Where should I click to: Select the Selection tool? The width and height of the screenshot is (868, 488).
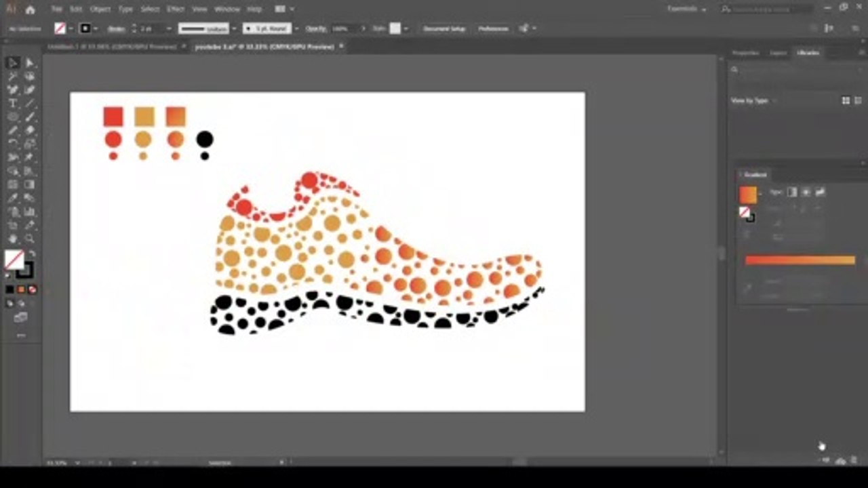click(x=12, y=63)
